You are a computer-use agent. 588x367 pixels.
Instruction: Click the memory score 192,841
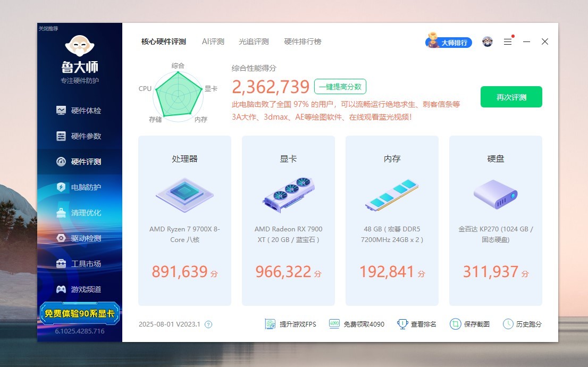pos(387,271)
